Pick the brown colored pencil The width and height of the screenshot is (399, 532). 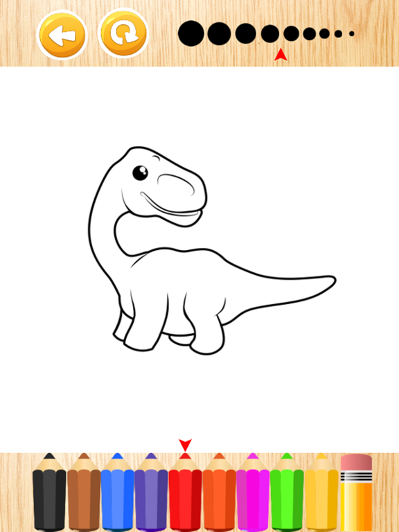point(84,493)
